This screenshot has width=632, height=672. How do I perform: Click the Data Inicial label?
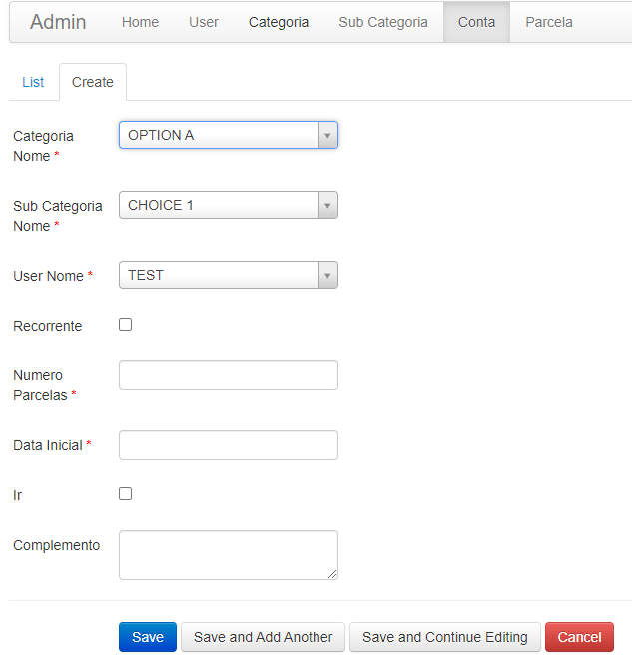pos(52,445)
